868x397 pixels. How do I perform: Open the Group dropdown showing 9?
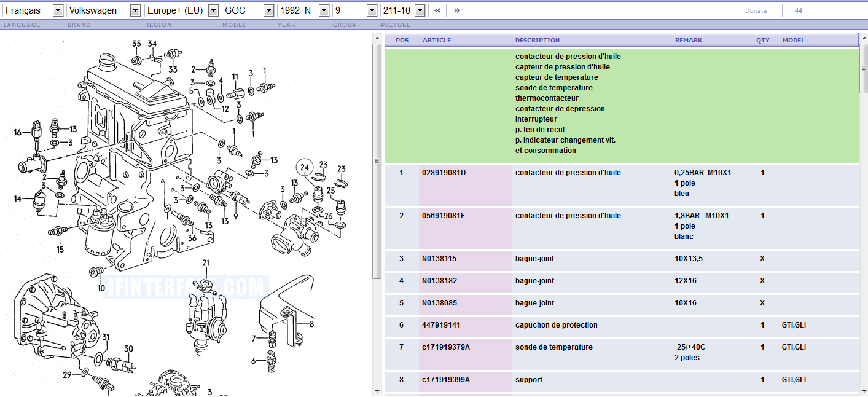tap(355, 10)
